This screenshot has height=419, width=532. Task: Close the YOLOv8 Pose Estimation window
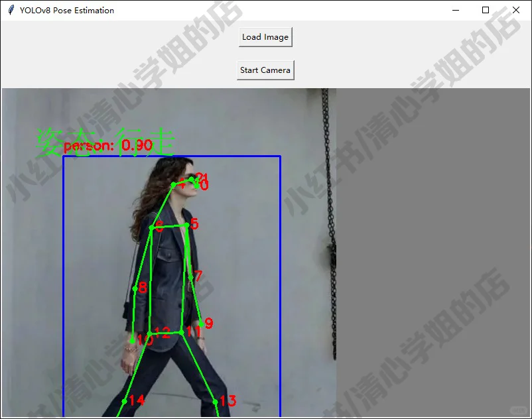[516, 10]
